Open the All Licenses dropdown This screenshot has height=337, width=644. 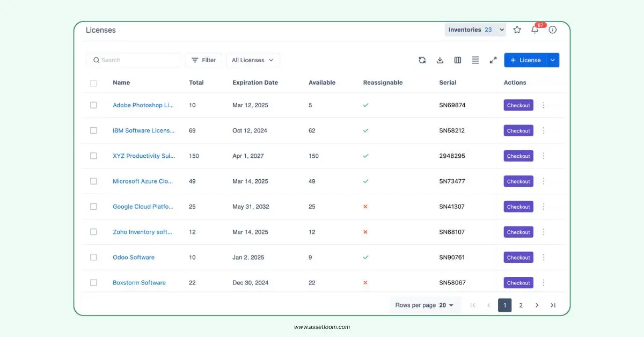(x=253, y=60)
